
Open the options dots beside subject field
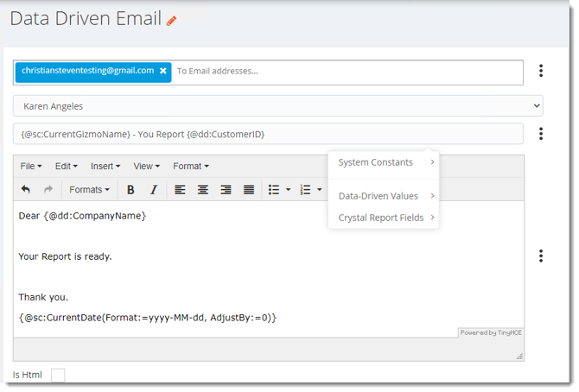point(541,134)
